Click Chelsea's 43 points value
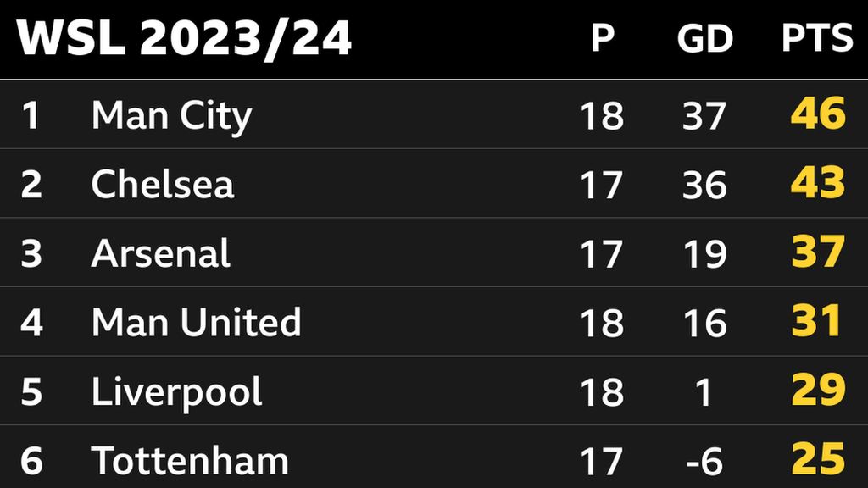868x488 pixels. coord(818,184)
